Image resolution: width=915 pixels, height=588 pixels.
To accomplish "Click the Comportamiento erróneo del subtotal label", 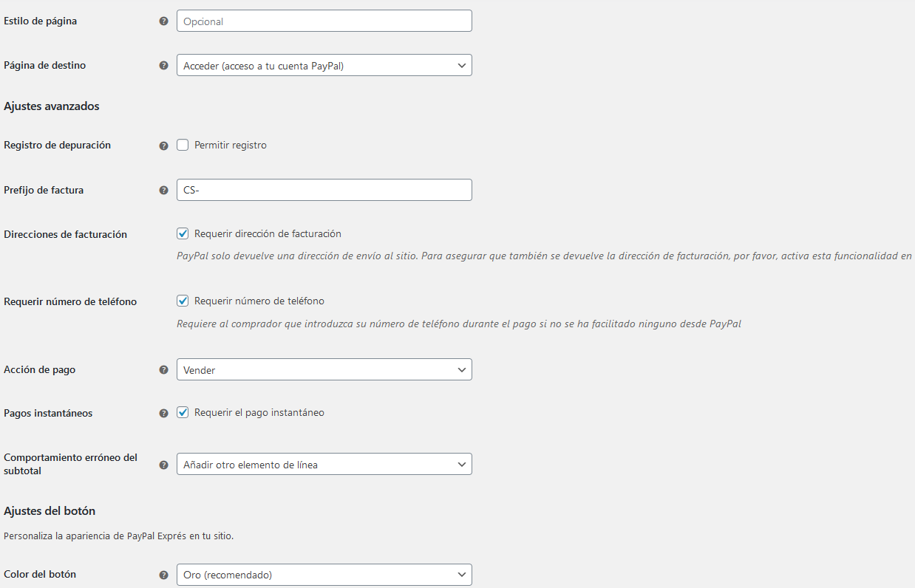I will point(71,464).
